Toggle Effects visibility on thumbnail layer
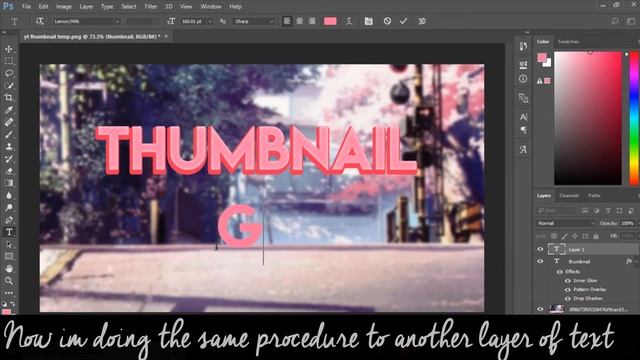Viewport: 640px width, 360px height. click(560, 271)
